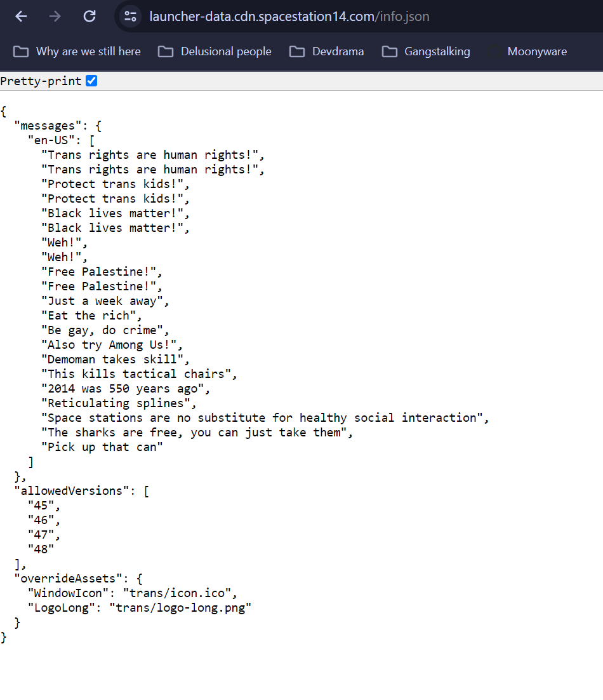Open the Moonyware bookmark
This screenshot has width=603, height=700.
click(527, 51)
